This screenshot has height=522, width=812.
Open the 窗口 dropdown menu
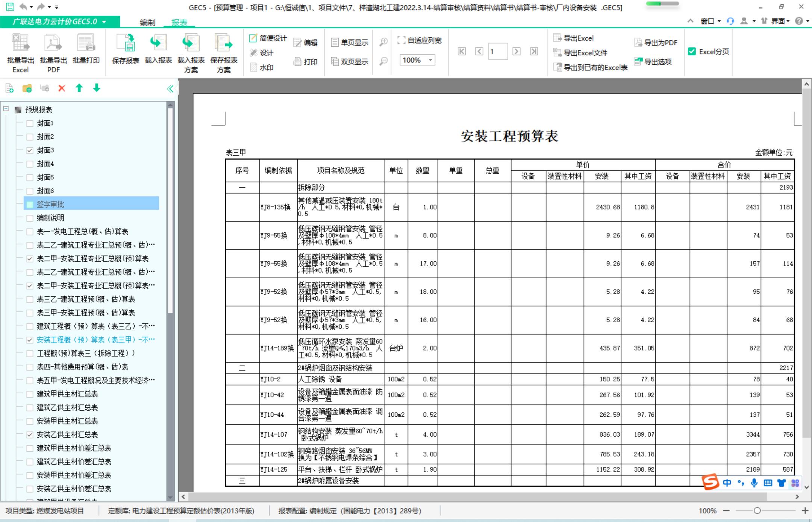(710, 21)
